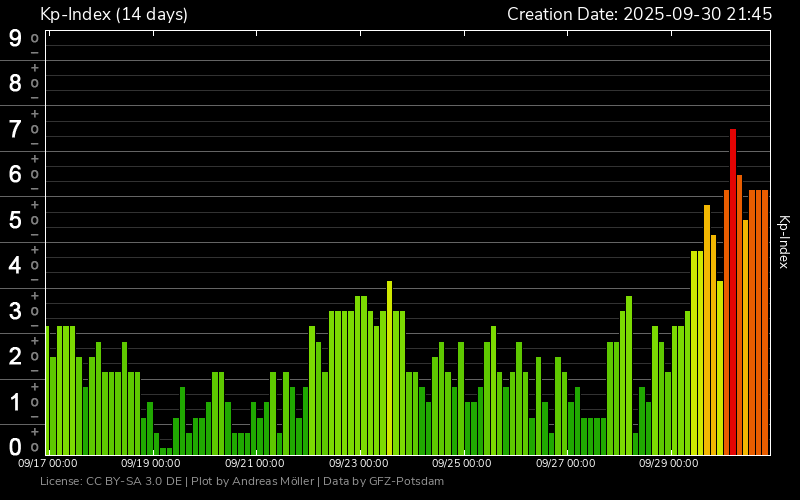Click the y-axis label 7
800x500 pixels.
[x=15, y=129]
